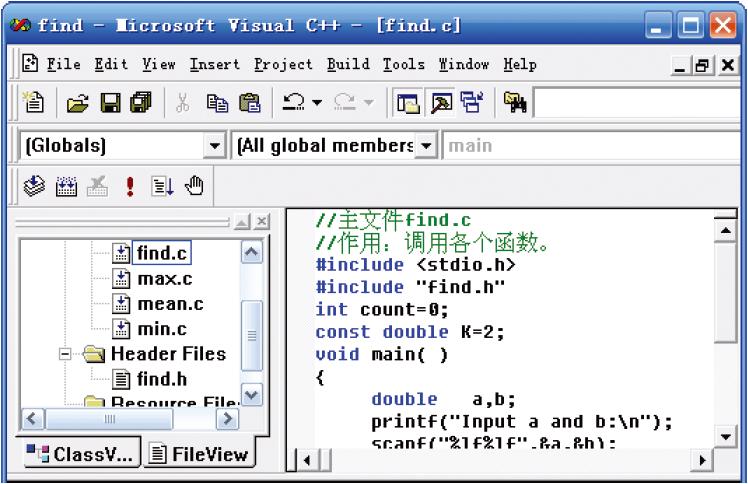Click the red exclamation Execute Program icon
The height and width of the screenshot is (484, 748).
click(130, 186)
